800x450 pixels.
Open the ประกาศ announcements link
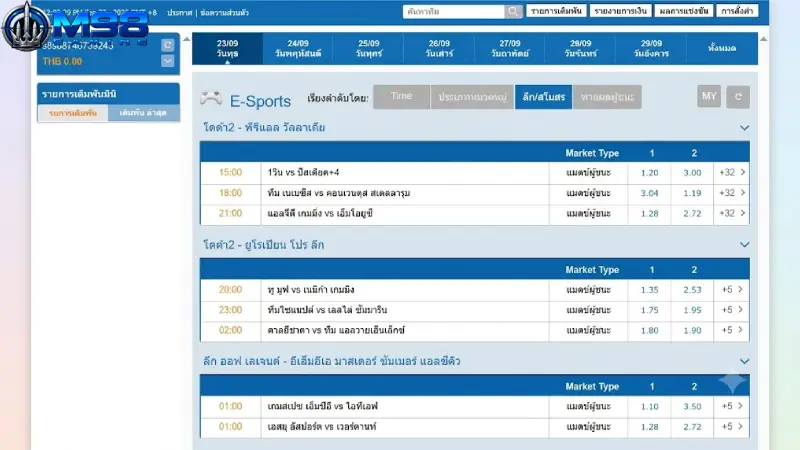[x=180, y=13]
